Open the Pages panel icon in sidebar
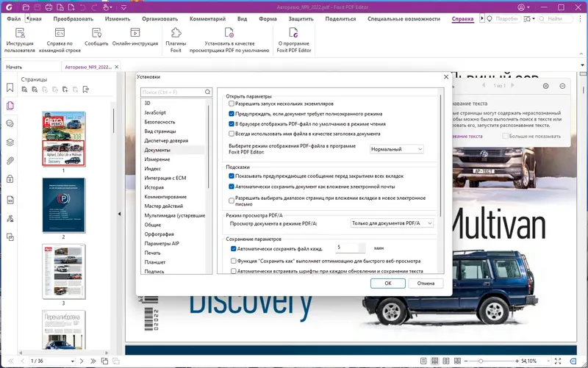The width and height of the screenshot is (588, 368). (x=10, y=106)
